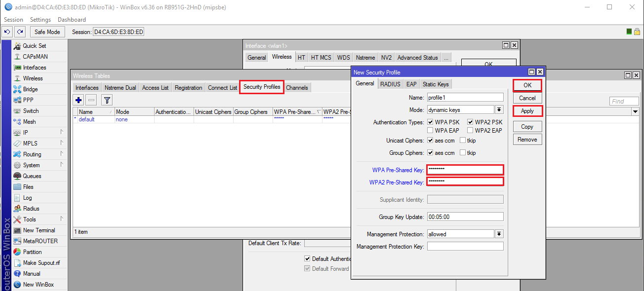Viewport: 644px width, 291px height.
Task: Open the Mode dropdown showing dynamic keys
Action: 499,109
